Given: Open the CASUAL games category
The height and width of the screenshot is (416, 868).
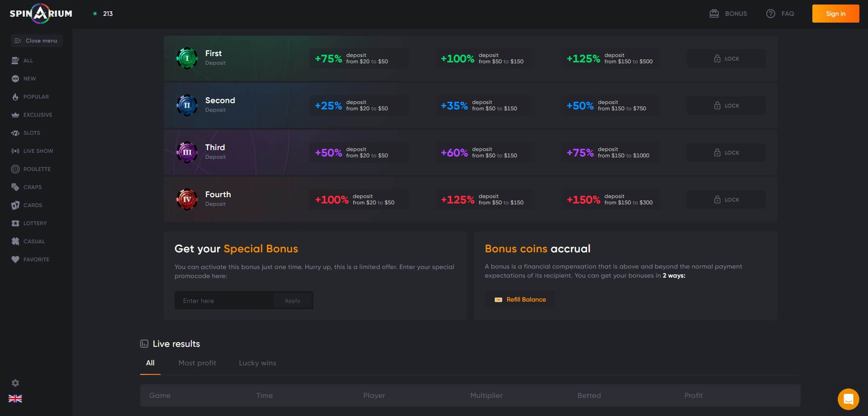Looking at the screenshot, I should pyautogui.click(x=28, y=241).
